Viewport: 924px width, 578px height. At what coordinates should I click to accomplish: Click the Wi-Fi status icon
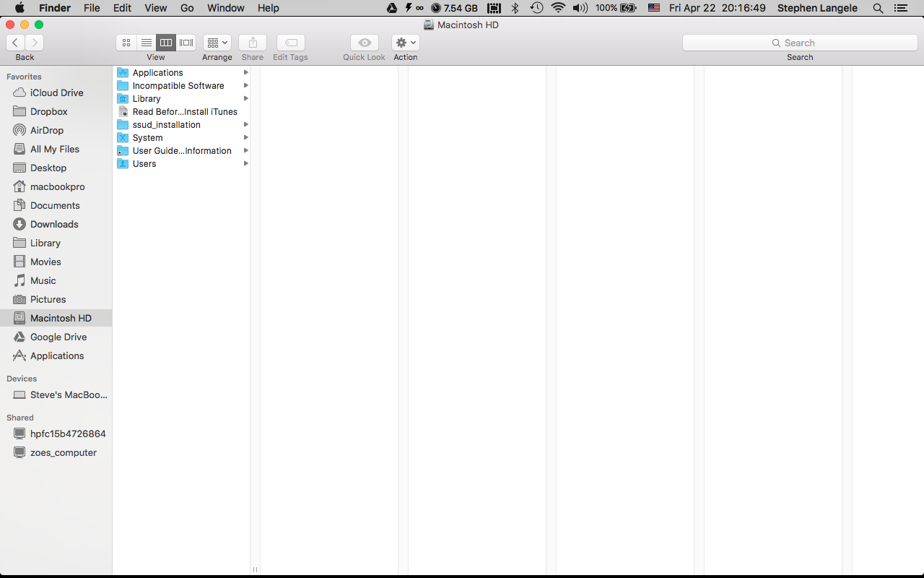[x=558, y=8]
